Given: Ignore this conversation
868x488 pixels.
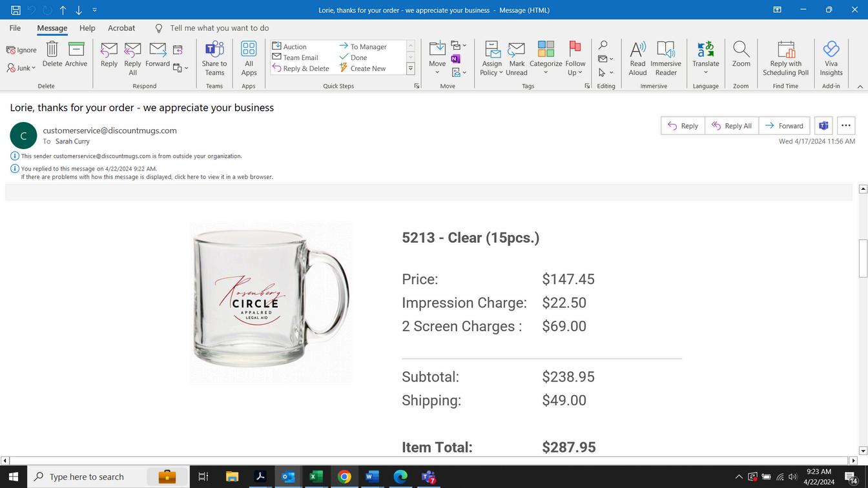Looking at the screenshot, I should pyautogui.click(x=22, y=50).
